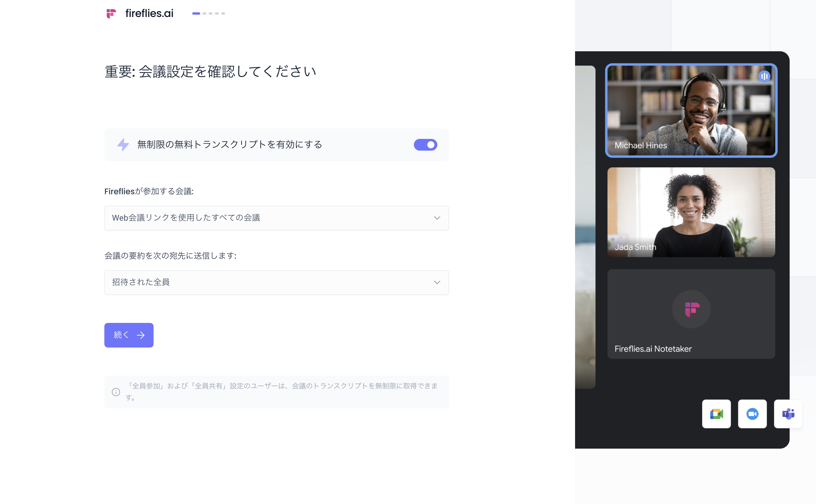
Task: Click the info icon next to the note
Action: (x=116, y=392)
